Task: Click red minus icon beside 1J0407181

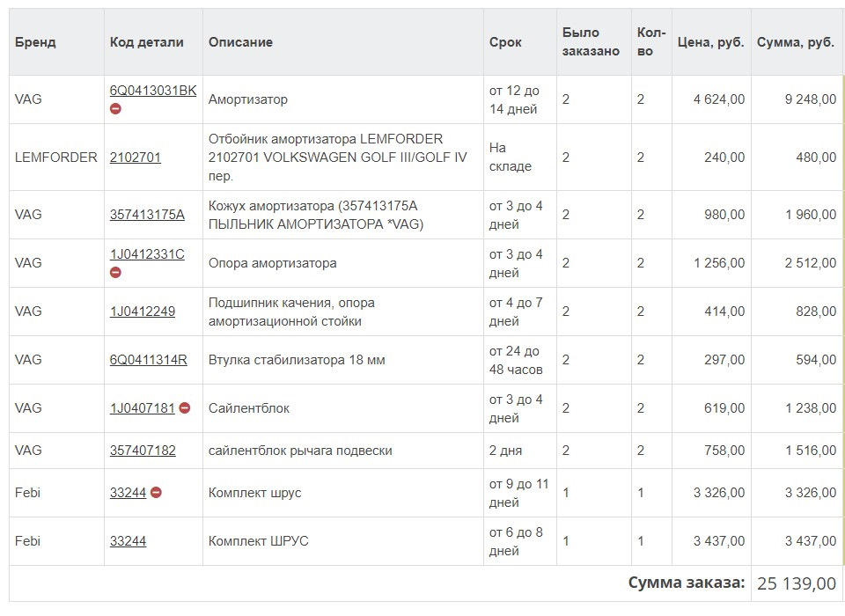Action: (x=185, y=408)
